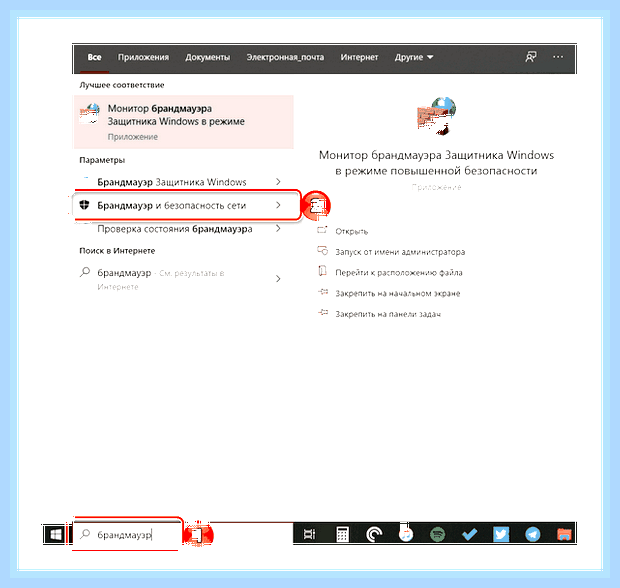Open Telegram from the taskbar
Viewport: 620px width, 588px height.
pyautogui.click(x=533, y=535)
